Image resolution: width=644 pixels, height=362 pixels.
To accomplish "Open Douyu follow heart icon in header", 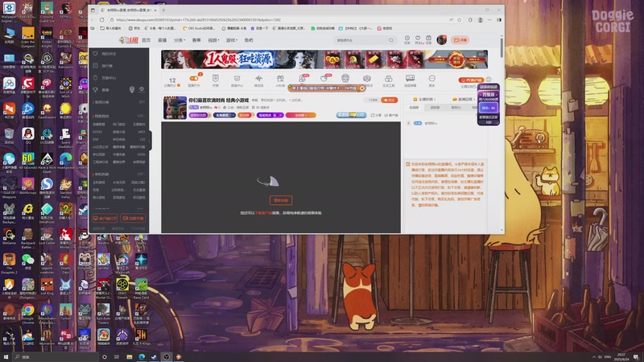I will [x=418, y=39].
